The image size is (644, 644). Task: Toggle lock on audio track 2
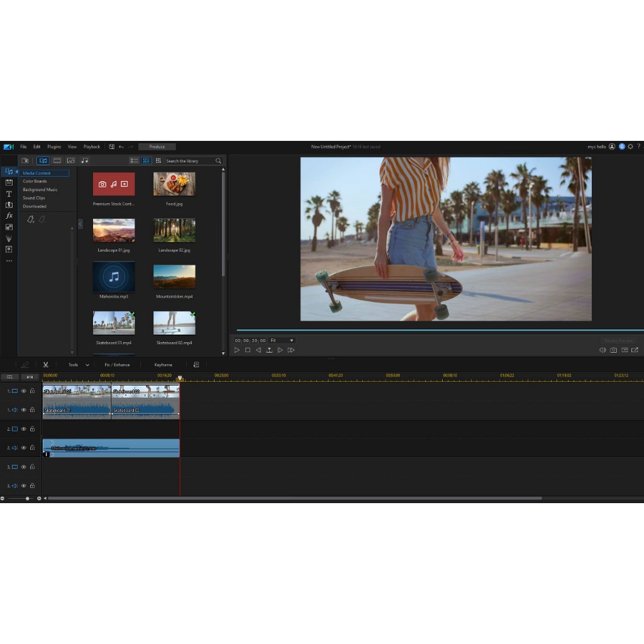(32, 448)
